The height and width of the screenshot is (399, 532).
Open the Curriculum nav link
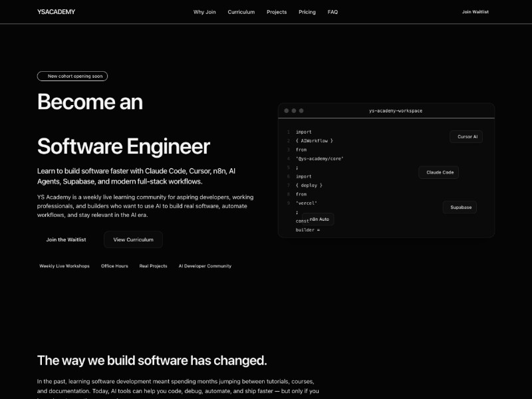click(241, 12)
